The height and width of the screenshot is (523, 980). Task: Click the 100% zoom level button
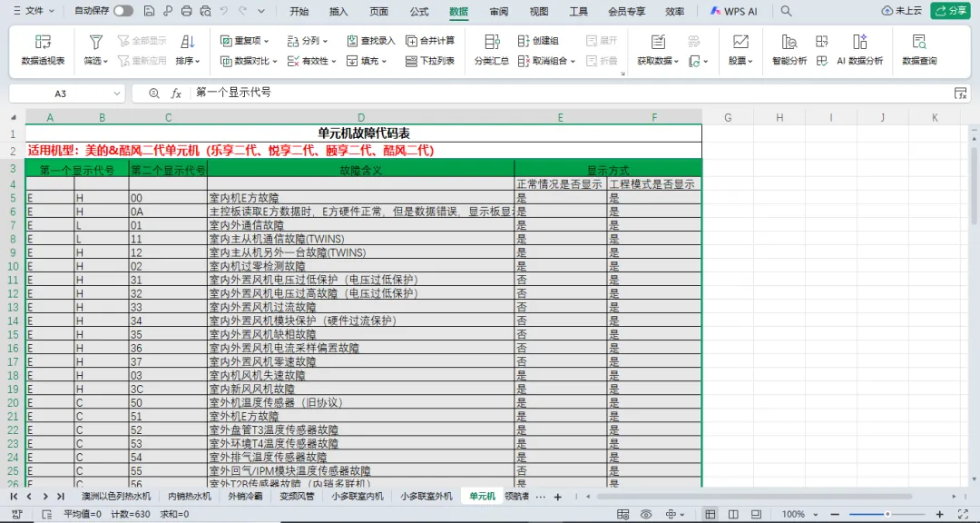793,514
